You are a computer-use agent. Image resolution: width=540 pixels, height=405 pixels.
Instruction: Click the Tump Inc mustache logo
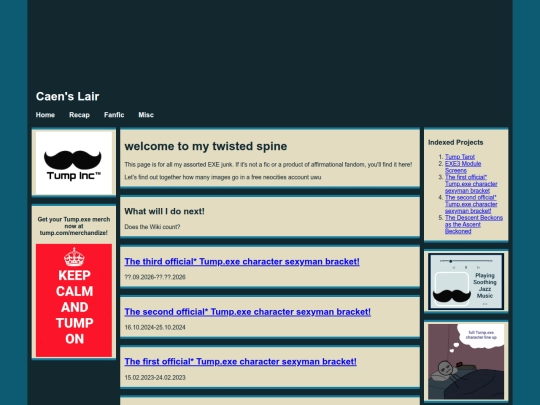click(x=74, y=163)
